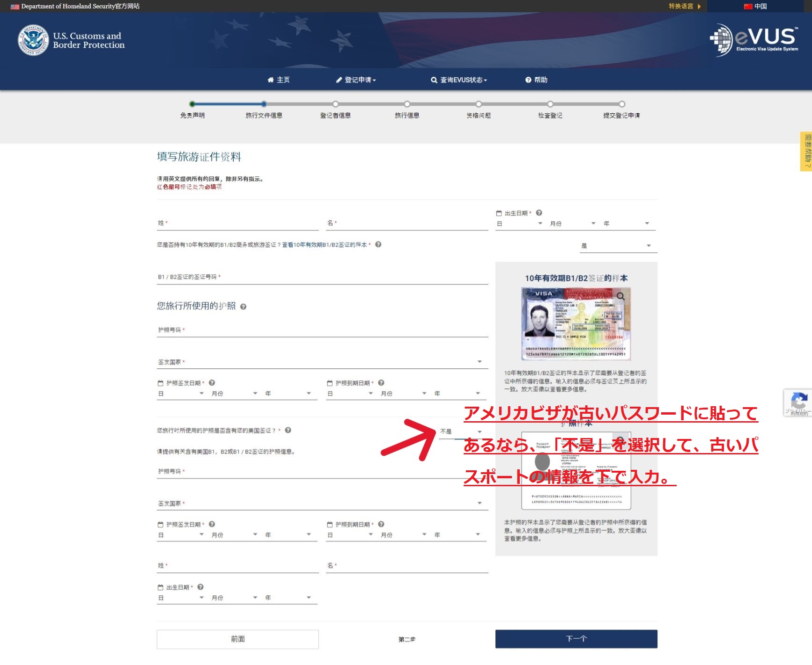Click the search icon on 查询EVUS状态
The height and width of the screenshot is (665, 812).
tap(434, 80)
